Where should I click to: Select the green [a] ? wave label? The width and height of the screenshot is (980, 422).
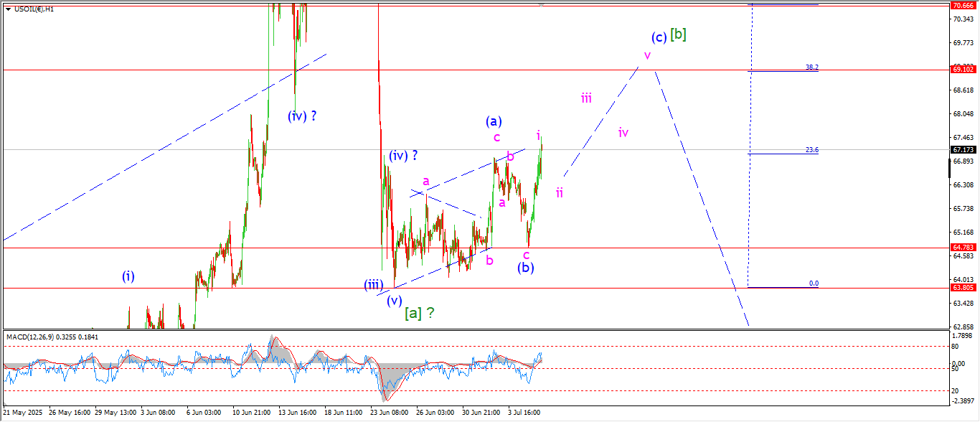click(419, 313)
